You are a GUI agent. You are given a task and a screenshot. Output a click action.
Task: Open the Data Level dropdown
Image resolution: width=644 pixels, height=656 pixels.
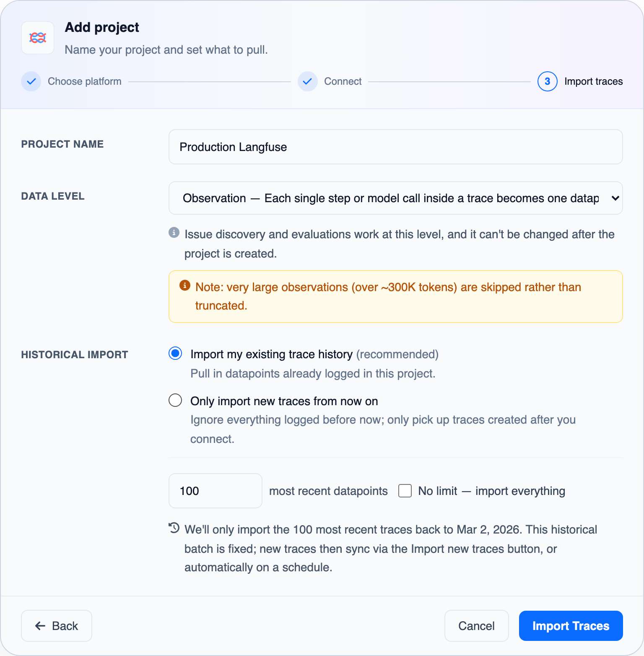[x=396, y=198]
